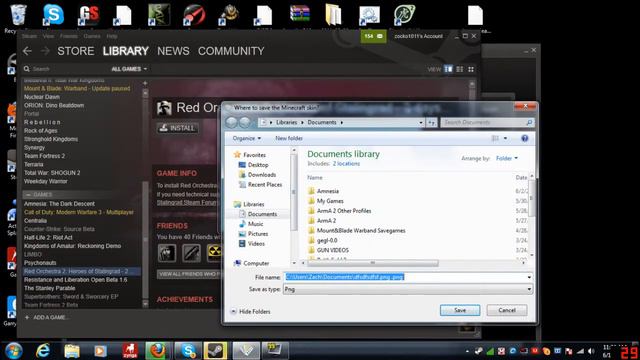Click Steam back navigation arrow
640x360 pixels.
(x=27, y=51)
